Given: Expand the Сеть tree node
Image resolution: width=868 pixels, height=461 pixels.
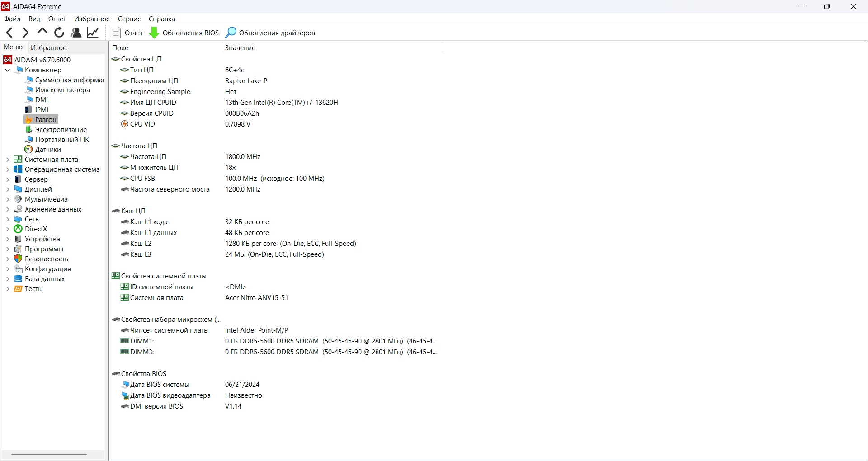Looking at the screenshot, I should [x=8, y=219].
